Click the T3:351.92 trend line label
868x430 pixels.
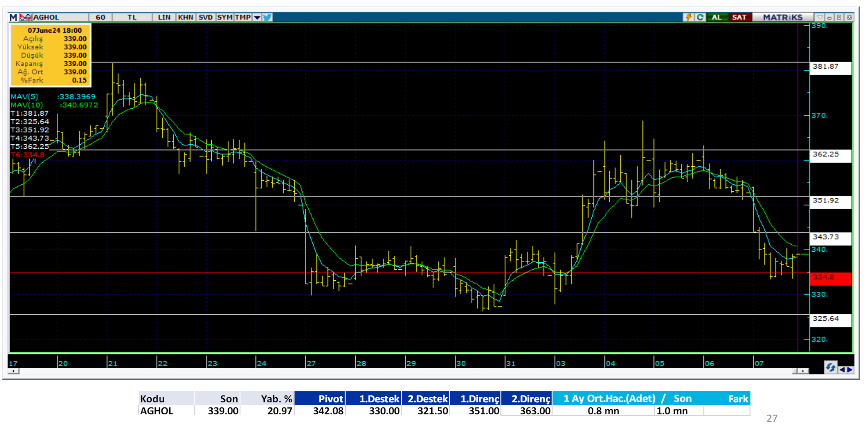30,130
